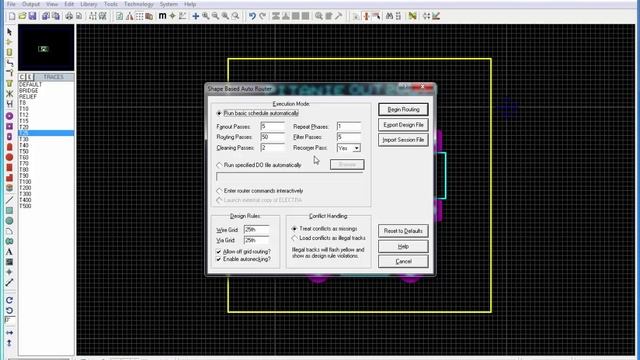This screenshot has height=360, width=640.
Task: Select Run basic schedule automatically
Action: 258,113
